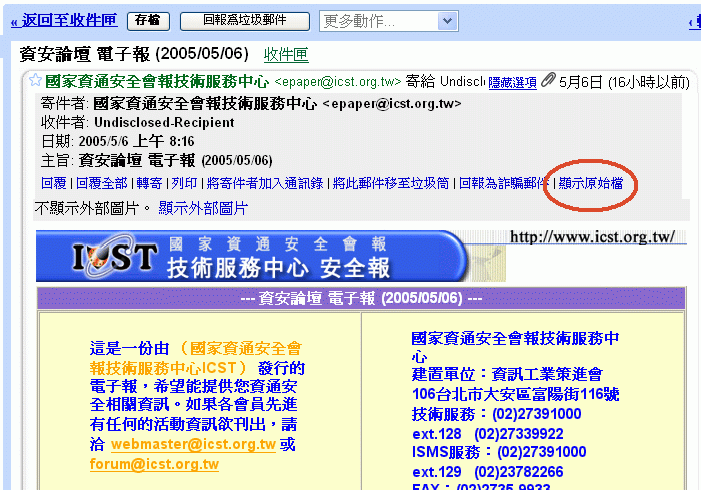The width and height of the screenshot is (701, 490).
Task: Report phishing using 回報為詐騙郵件
Action: coord(502,183)
